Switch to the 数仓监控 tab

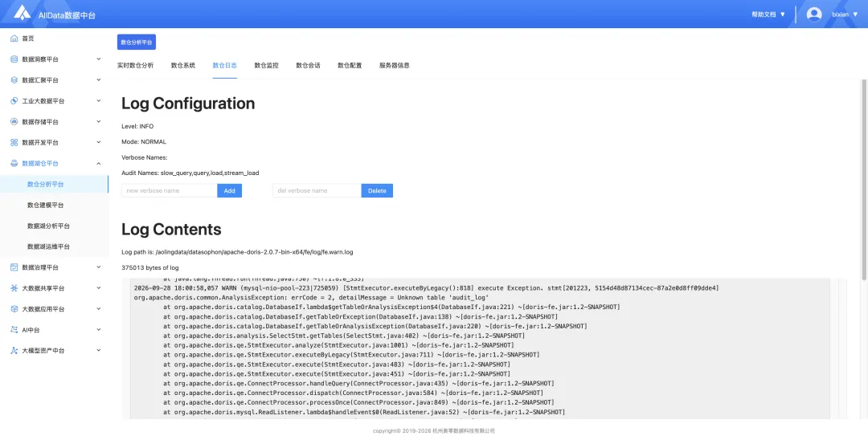click(x=266, y=65)
